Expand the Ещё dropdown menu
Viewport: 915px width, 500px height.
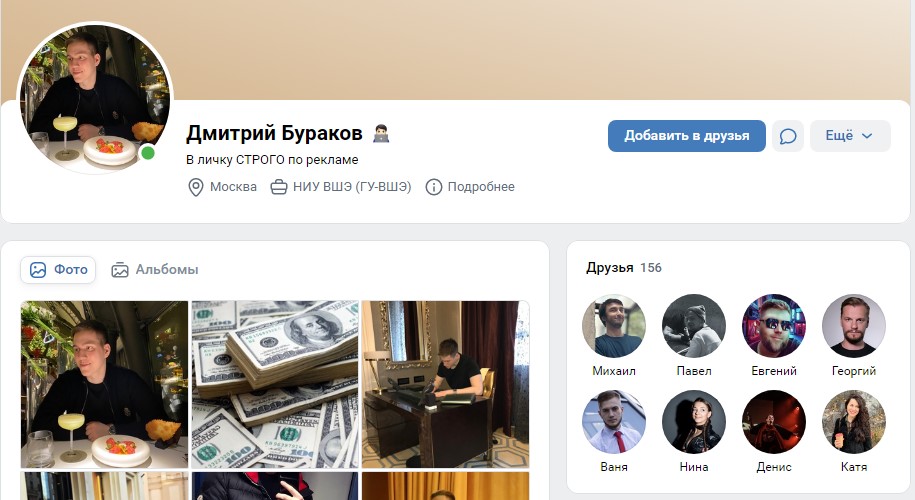click(850, 136)
